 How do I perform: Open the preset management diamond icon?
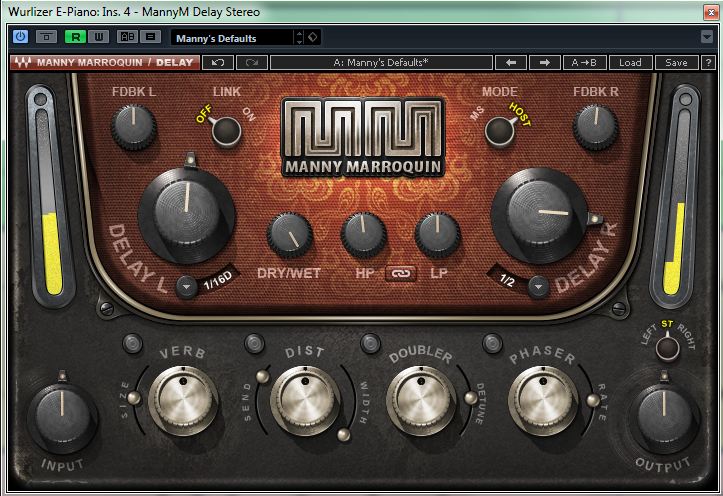pos(313,37)
